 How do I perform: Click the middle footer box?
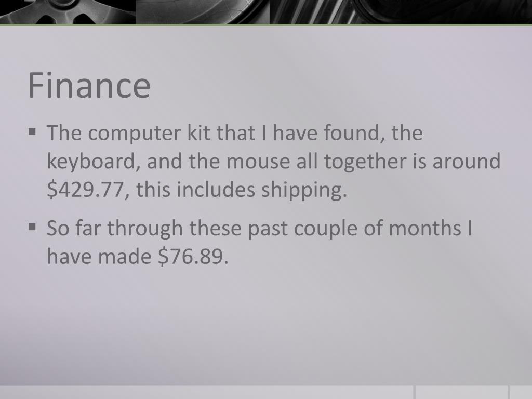[x=461, y=392]
